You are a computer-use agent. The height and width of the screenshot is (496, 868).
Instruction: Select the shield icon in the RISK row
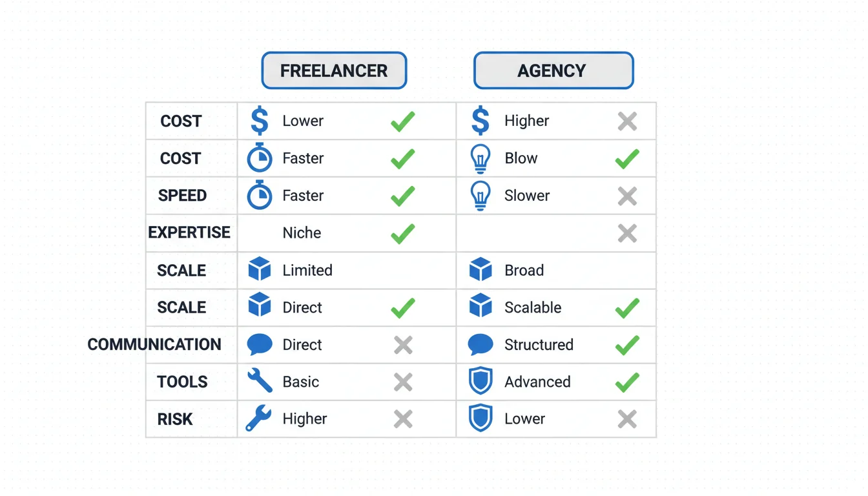(480, 418)
